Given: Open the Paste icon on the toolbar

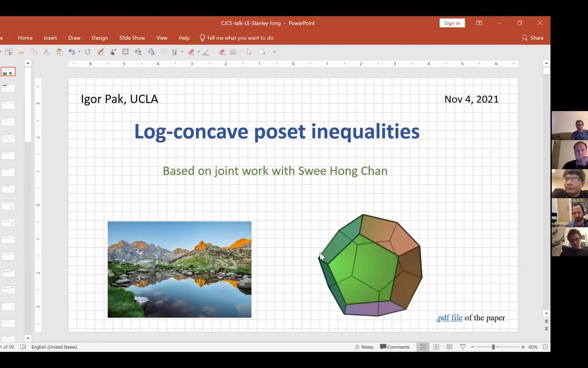Looking at the screenshot, I should (x=60, y=52).
